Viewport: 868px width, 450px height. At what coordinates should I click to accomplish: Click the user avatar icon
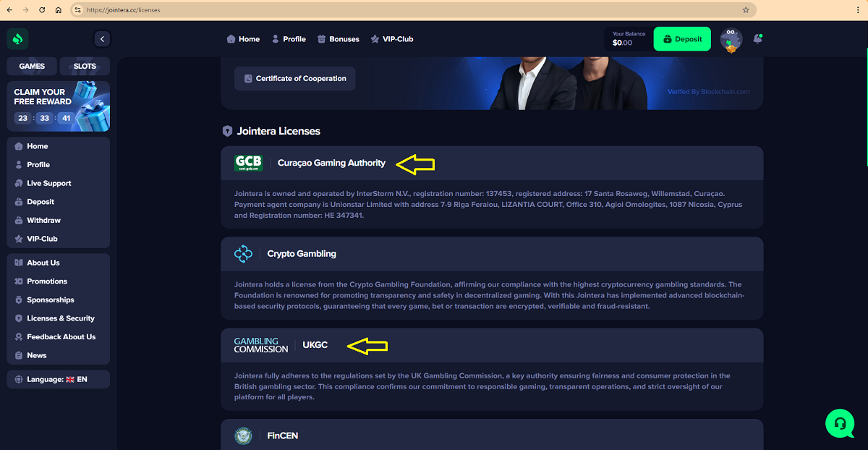pos(731,40)
